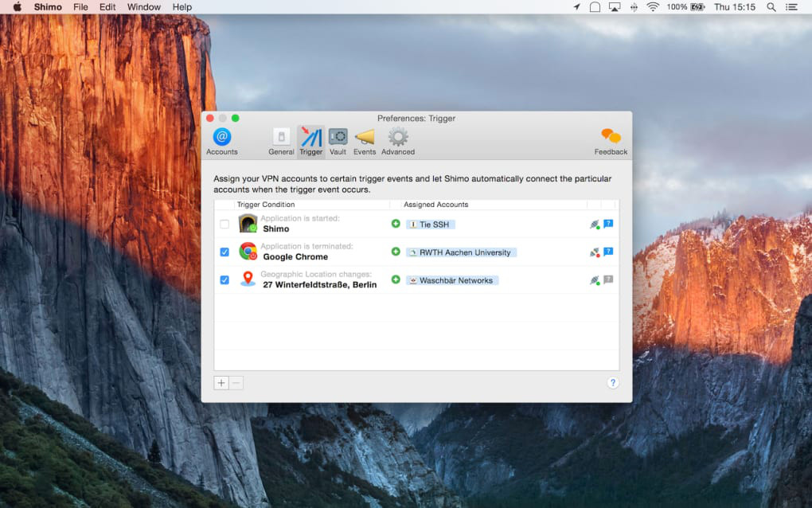This screenshot has height=508, width=812.
Task: Click green plus beside RWTH Aachen University
Action: coord(396,252)
